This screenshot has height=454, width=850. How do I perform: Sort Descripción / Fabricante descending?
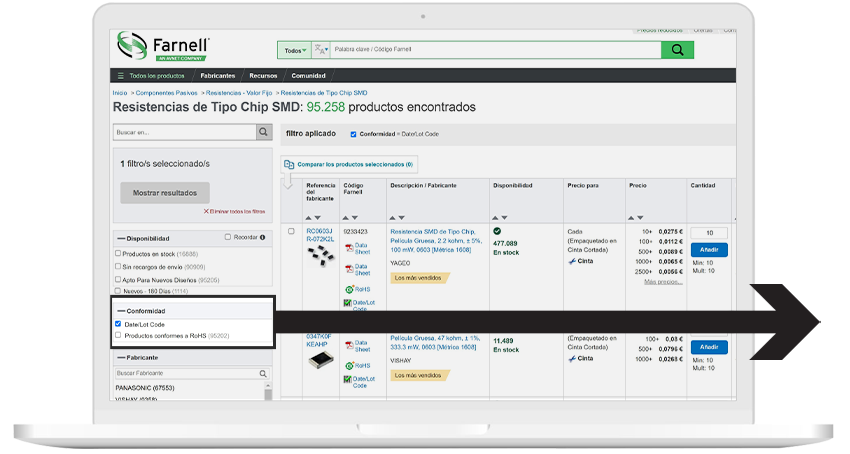(x=402, y=218)
